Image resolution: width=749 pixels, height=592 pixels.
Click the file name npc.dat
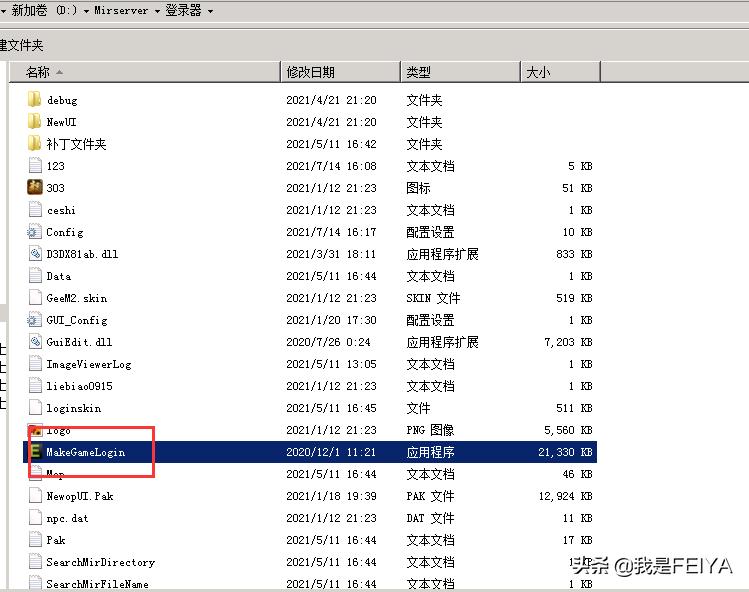point(67,518)
